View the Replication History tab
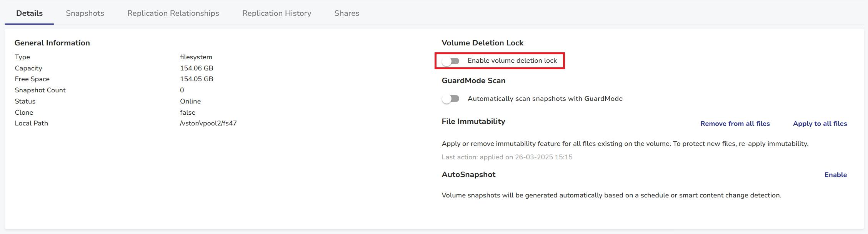 click(x=277, y=13)
